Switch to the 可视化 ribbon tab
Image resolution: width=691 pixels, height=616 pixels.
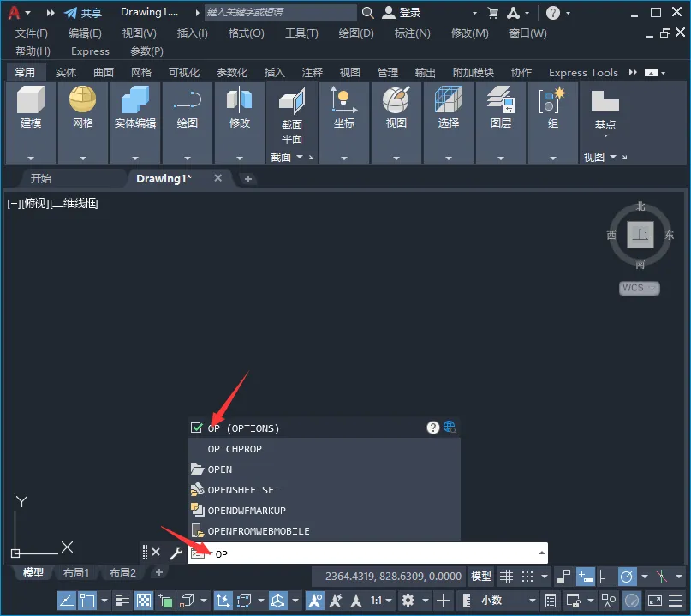coord(184,72)
